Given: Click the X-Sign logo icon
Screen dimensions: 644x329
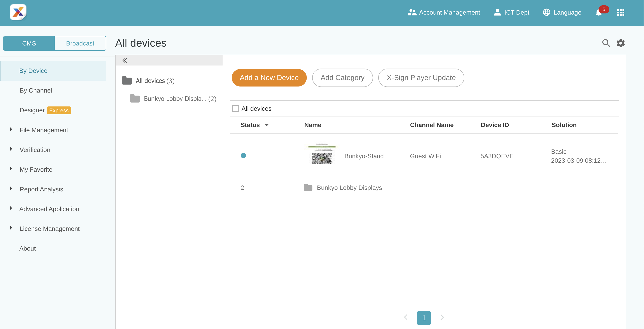Looking at the screenshot, I should point(18,12).
